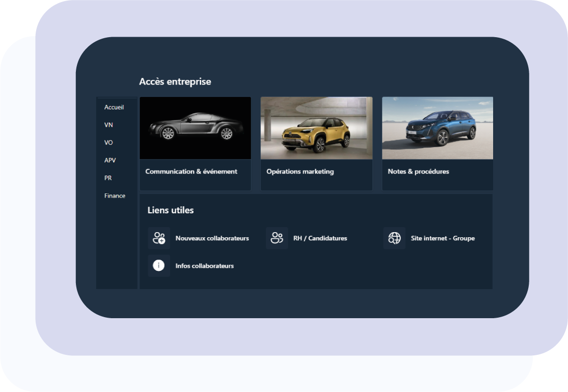This screenshot has height=392, width=568.
Task: Click the Nouveaux collaborateurs person-add icon
Action: point(159,238)
